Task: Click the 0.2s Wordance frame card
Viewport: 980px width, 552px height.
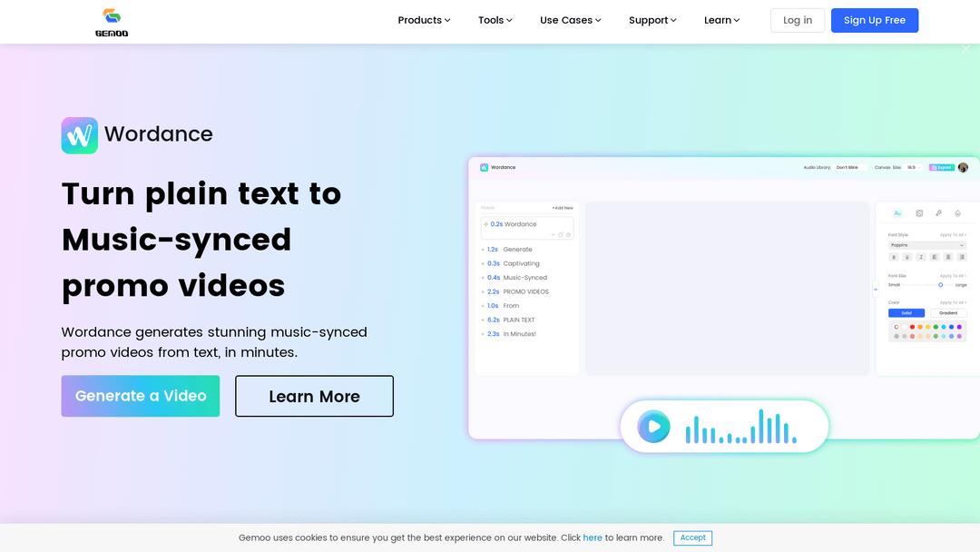Action: pos(527,228)
